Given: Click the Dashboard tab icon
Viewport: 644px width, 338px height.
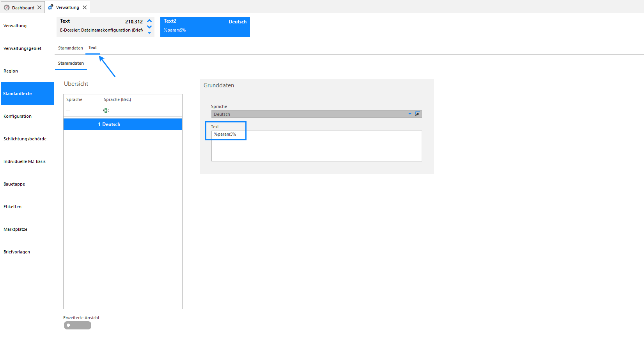Looking at the screenshot, I should coord(7,7).
